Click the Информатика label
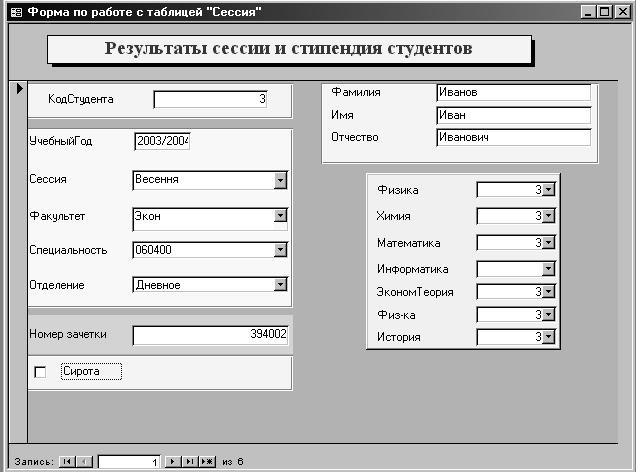Image resolution: width=636 pixels, height=472 pixels. 413,269
